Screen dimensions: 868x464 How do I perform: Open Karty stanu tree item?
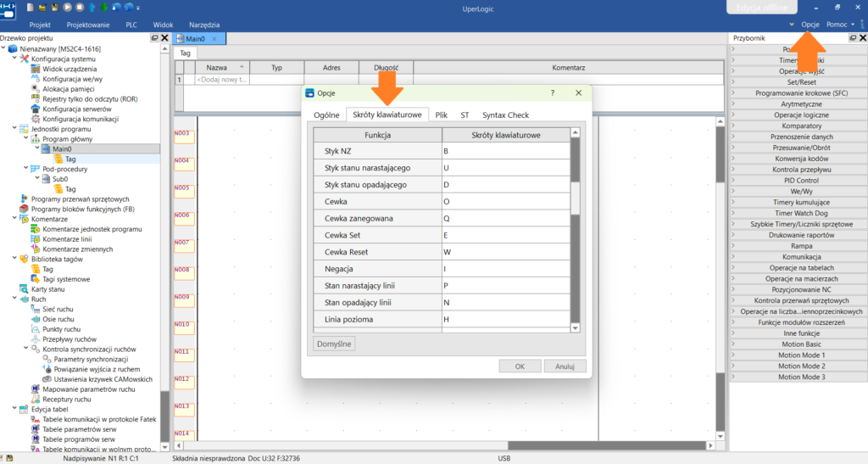[x=47, y=289]
